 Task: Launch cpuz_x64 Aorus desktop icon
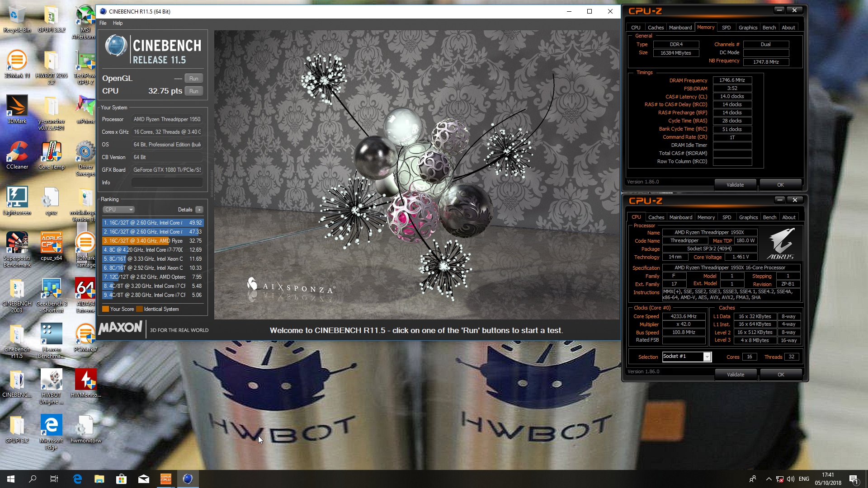[51, 247]
